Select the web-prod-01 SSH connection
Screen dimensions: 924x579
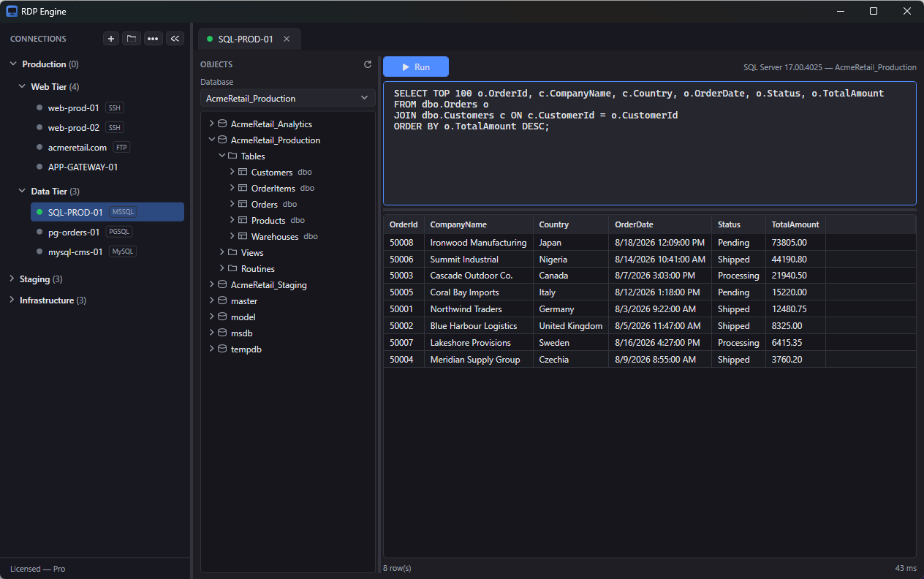point(107,107)
